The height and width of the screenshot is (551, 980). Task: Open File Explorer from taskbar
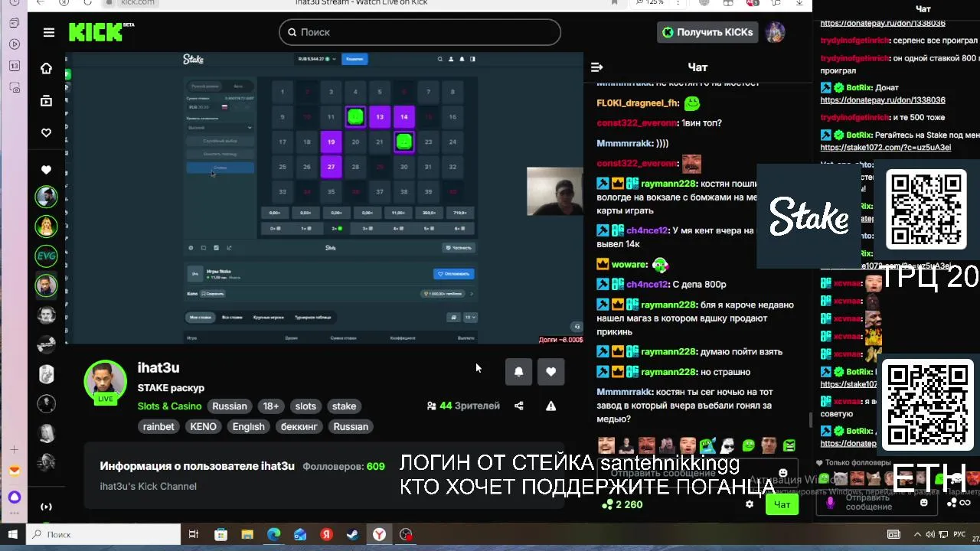click(x=247, y=534)
